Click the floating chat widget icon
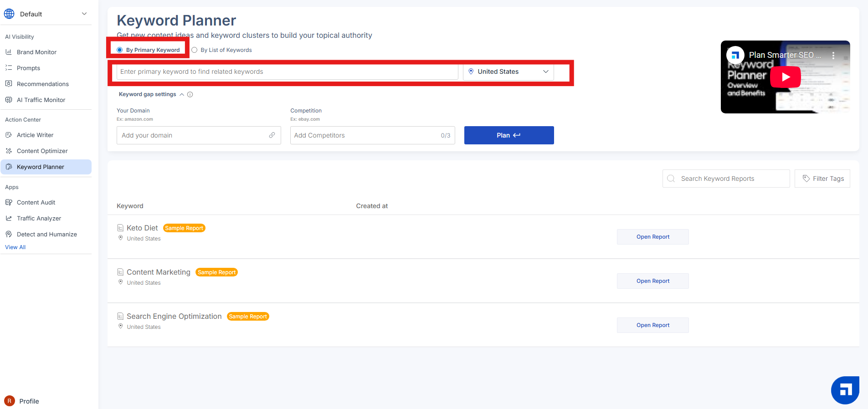Screen dimensions: 868x409 coord(845,390)
